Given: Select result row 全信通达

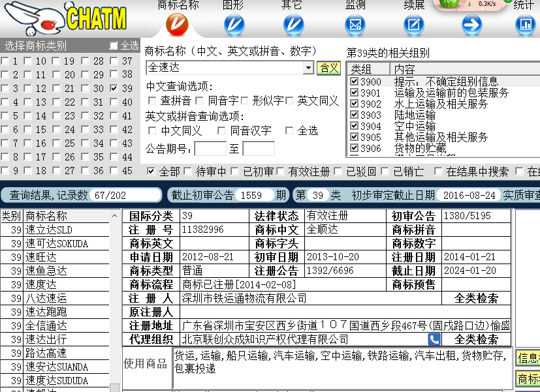Looking at the screenshot, I should (55, 325).
